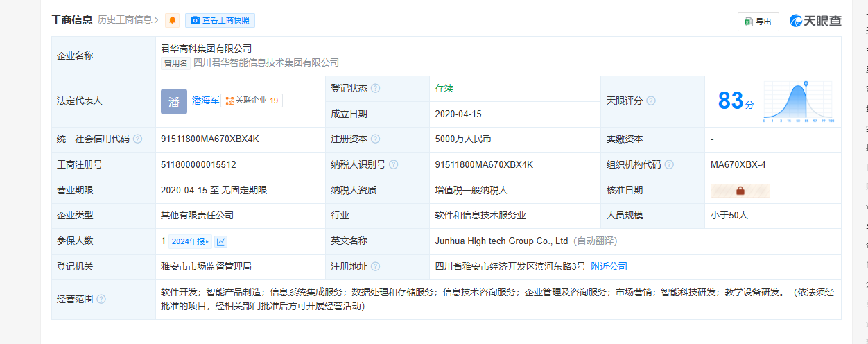
Task: Click registration authority 雅安市市场监督管理局
Action: click(x=206, y=266)
